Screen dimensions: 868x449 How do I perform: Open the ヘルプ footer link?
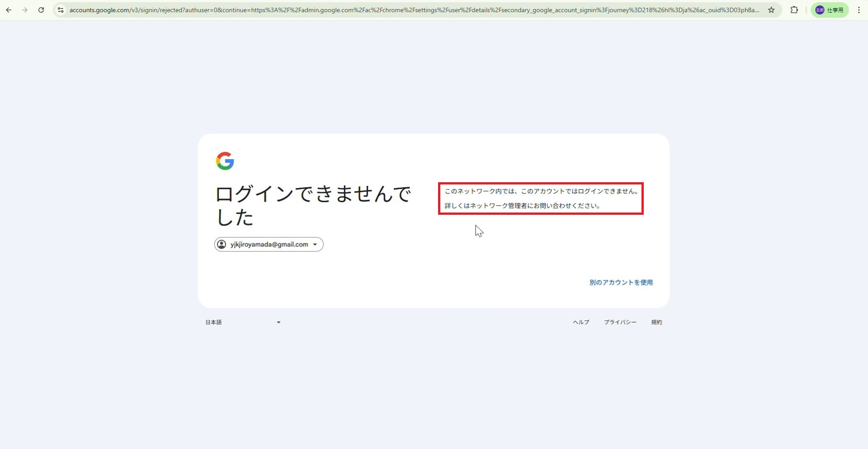tap(581, 322)
